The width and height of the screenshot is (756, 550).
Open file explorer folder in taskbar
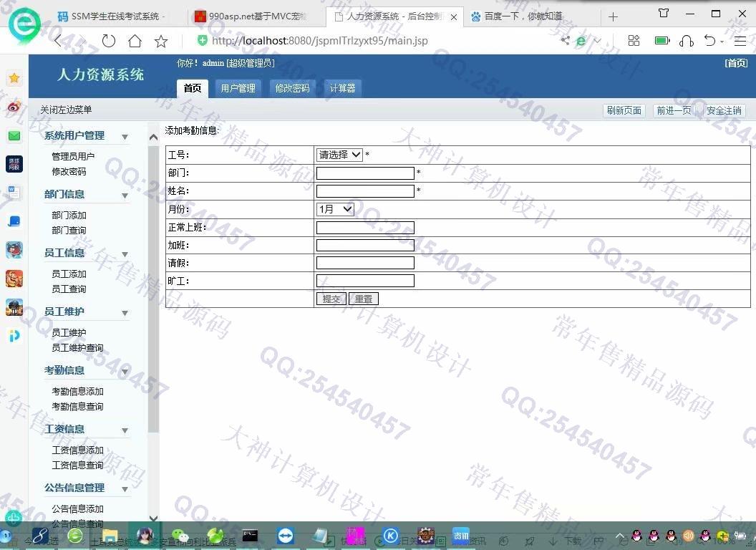[110, 536]
